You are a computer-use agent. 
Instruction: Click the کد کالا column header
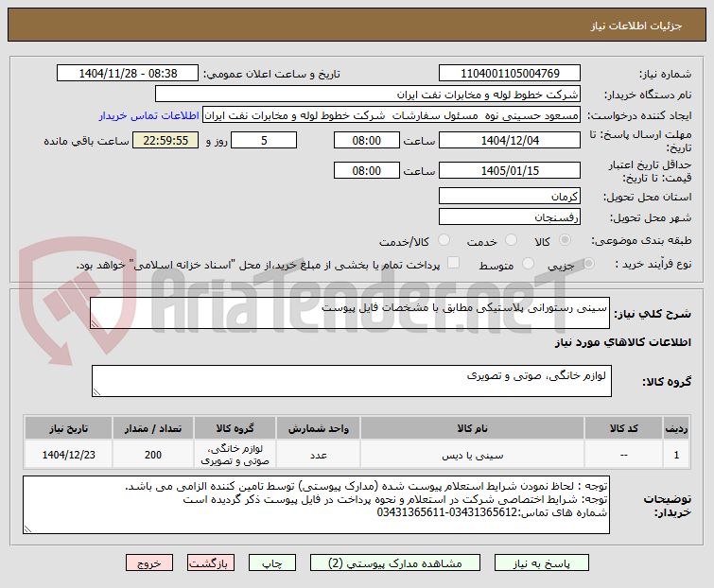point(623,428)
